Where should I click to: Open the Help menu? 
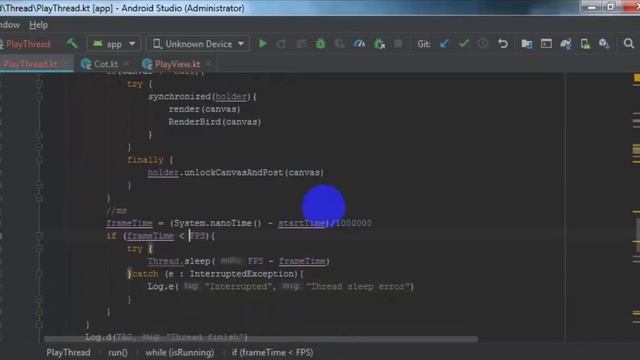pos(38,25)
